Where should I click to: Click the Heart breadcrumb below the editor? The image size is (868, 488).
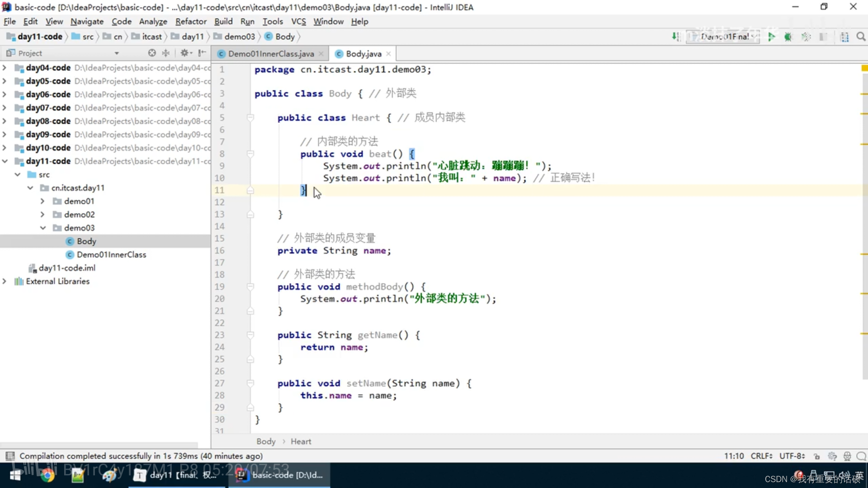click(301, 441)
